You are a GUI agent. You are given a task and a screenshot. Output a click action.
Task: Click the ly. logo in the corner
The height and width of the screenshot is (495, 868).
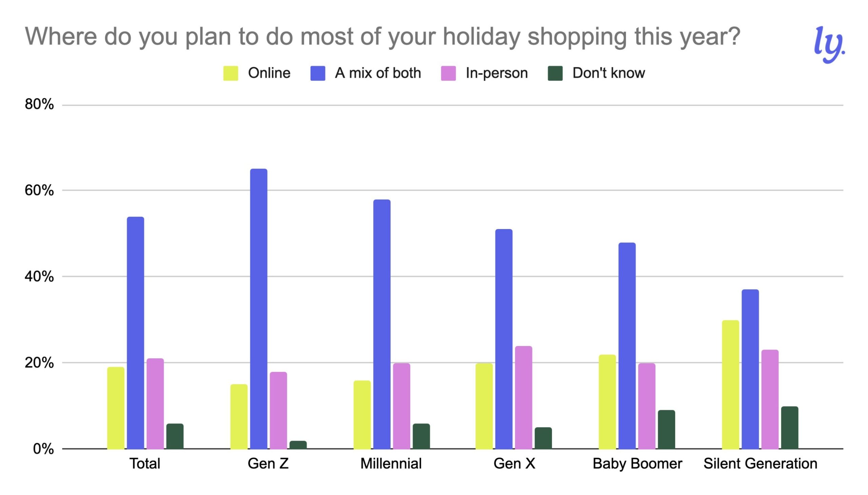[829, 44]
